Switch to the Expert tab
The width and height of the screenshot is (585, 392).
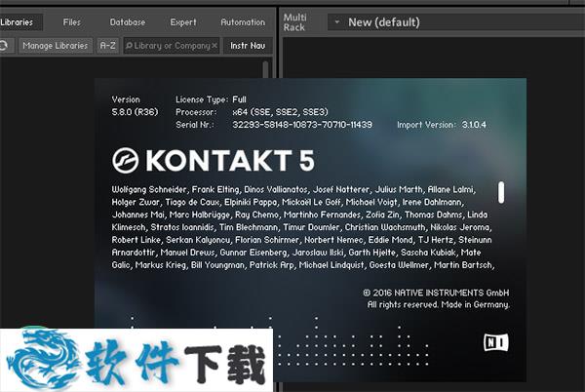(183, 22)
